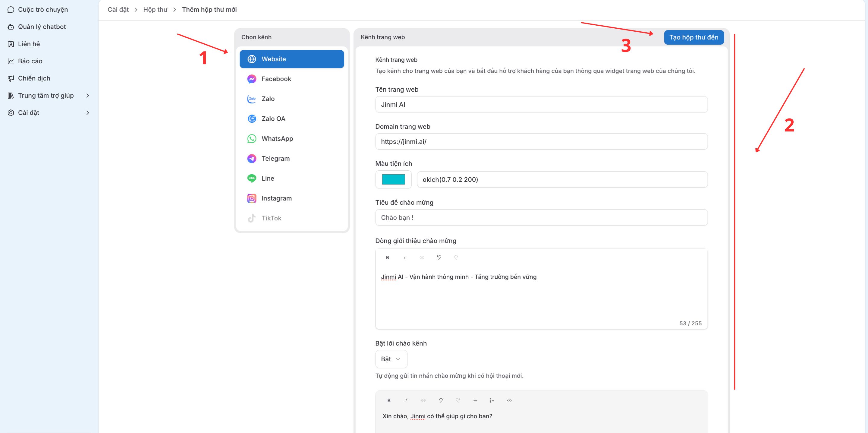Click the welcome tagline text area

point(541,293)
